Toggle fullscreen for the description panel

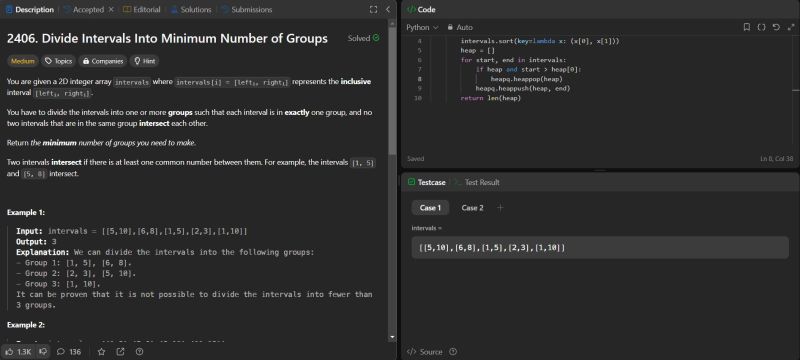(x=373, y=9)
